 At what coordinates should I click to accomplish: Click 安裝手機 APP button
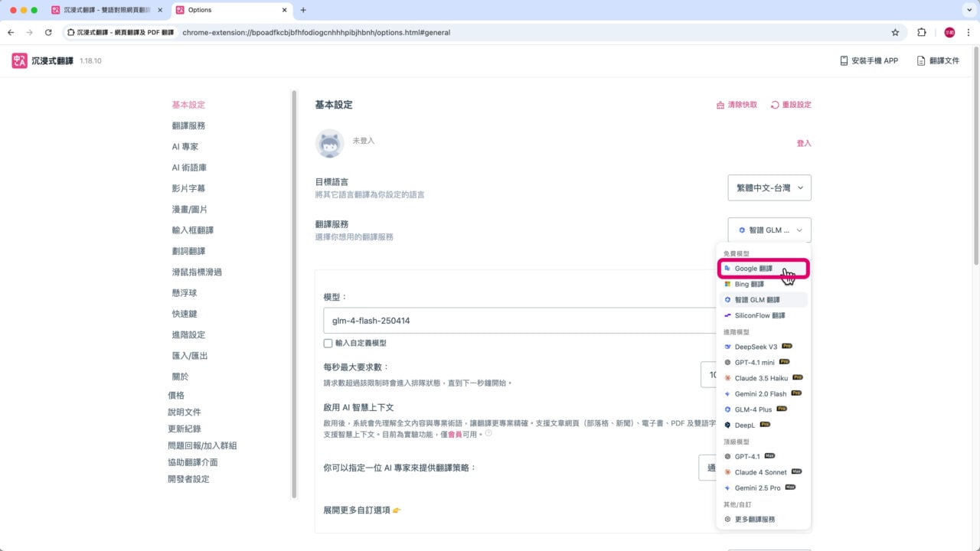pos(869,60)
